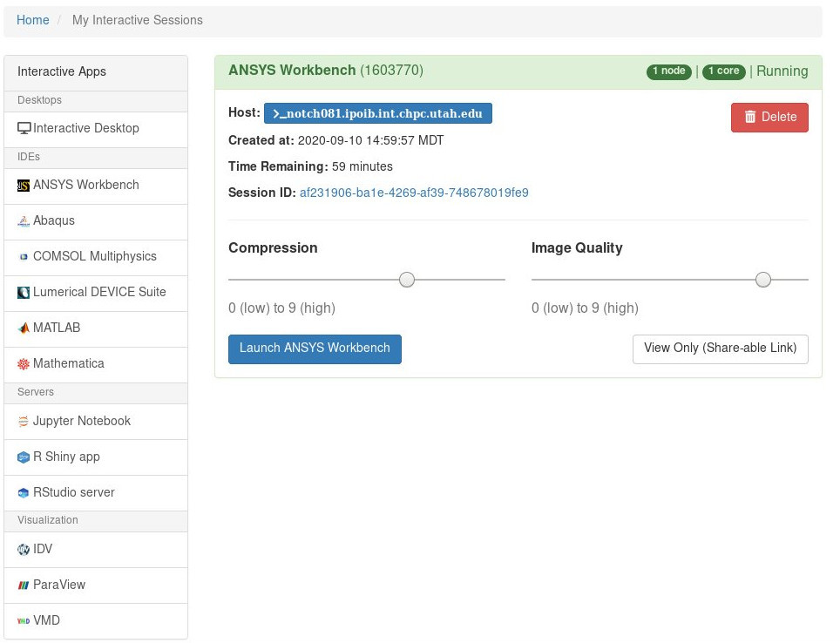Click the '59 minutes' time remaining value
Image resolution: width=840 pixels, height=643 pixels.
click(x=362, y=166)
